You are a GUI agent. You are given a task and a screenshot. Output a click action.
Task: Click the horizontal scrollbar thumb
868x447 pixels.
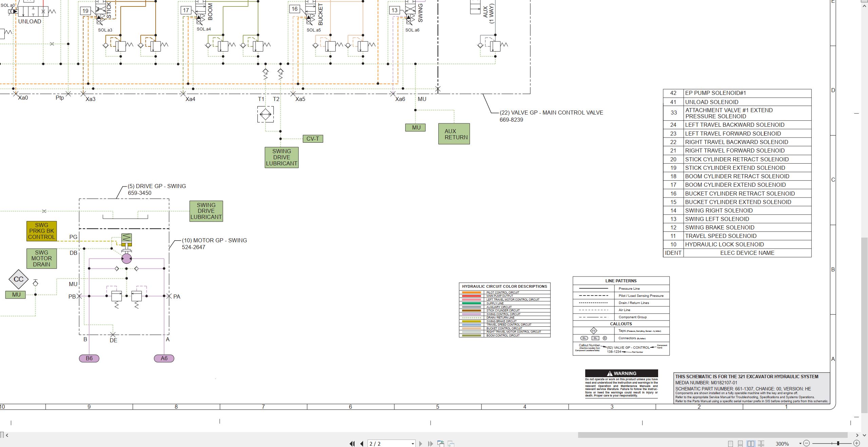pos(712,435)
